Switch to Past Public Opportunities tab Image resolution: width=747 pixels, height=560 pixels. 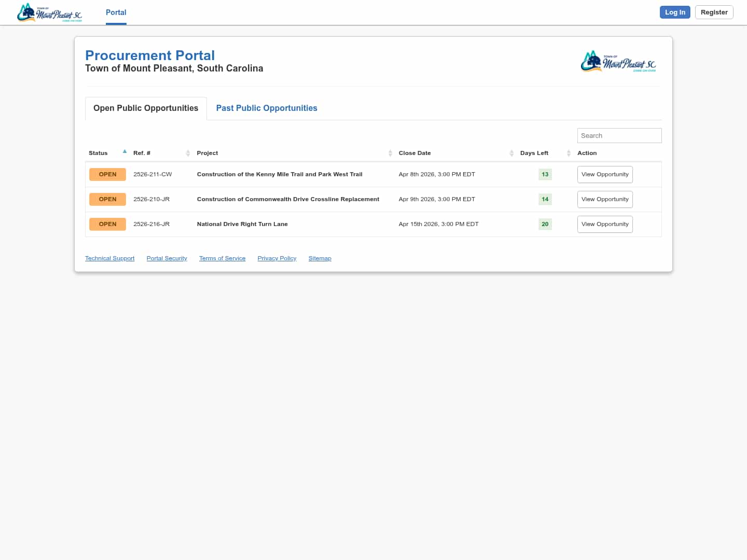tap(266, 108)
